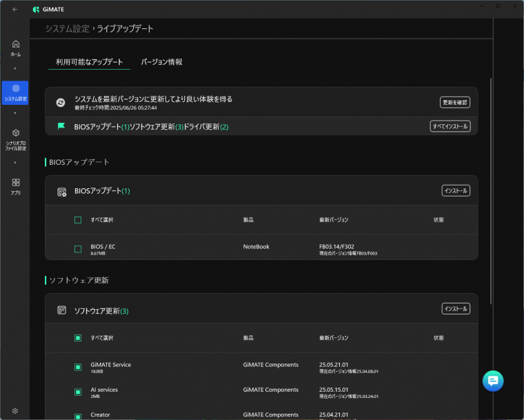
Task: Click the GiMATE logo icon
Action: click(x=36, y=10)
